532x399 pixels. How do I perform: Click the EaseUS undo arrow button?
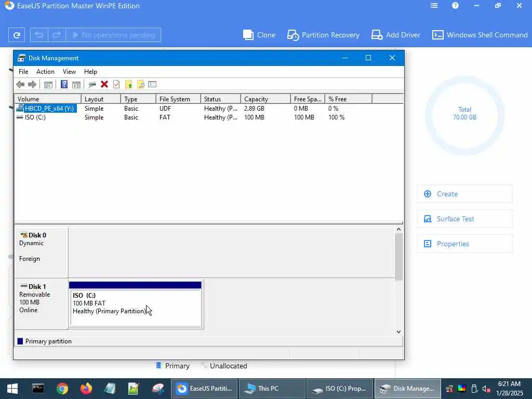point(39,35)
